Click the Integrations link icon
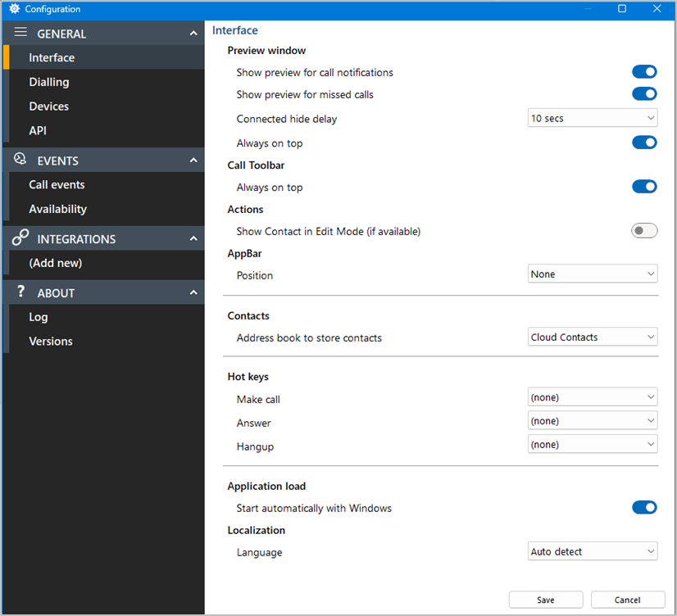This screenshot has height=616, width=677. [20, 238]
